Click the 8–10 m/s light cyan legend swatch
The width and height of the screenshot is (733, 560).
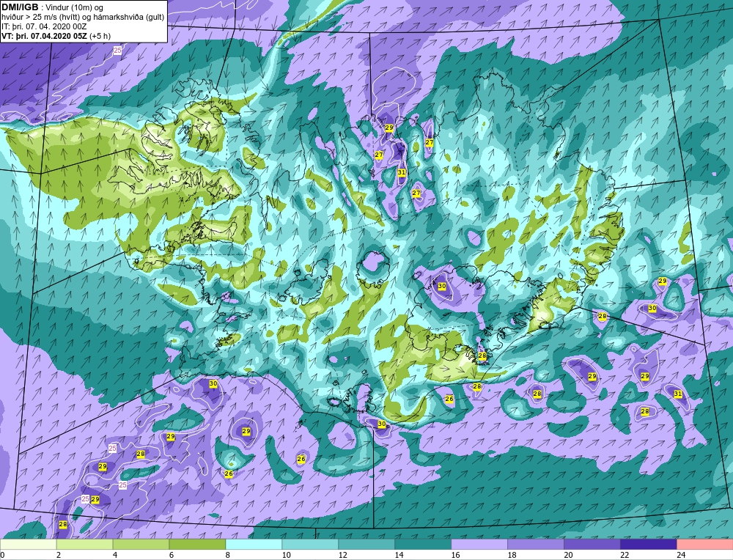point(254,545)
